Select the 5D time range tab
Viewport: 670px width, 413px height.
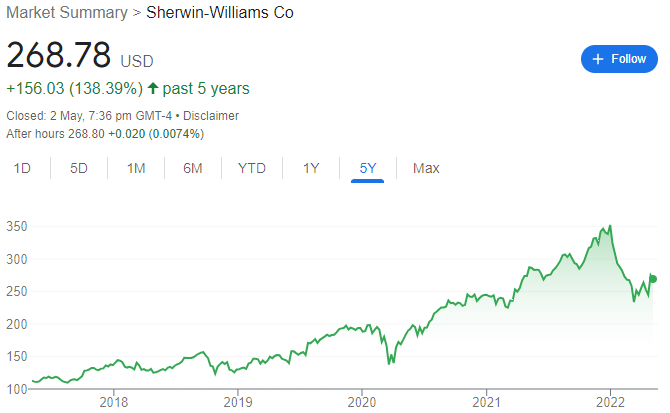click(x=79, y=168)
